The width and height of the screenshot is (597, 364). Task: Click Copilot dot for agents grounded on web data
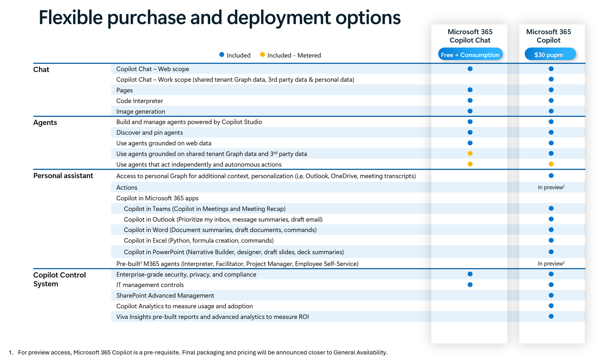click(551, 143)
